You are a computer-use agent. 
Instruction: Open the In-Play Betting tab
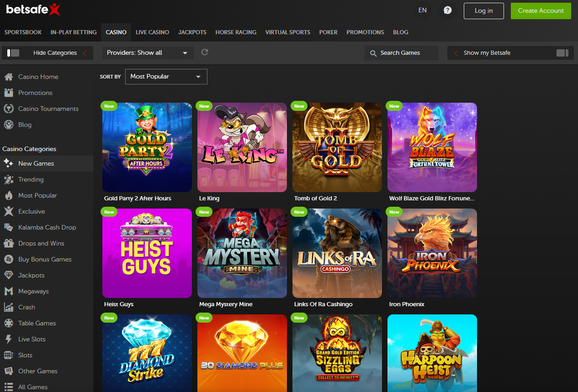[x=74, y=32]
